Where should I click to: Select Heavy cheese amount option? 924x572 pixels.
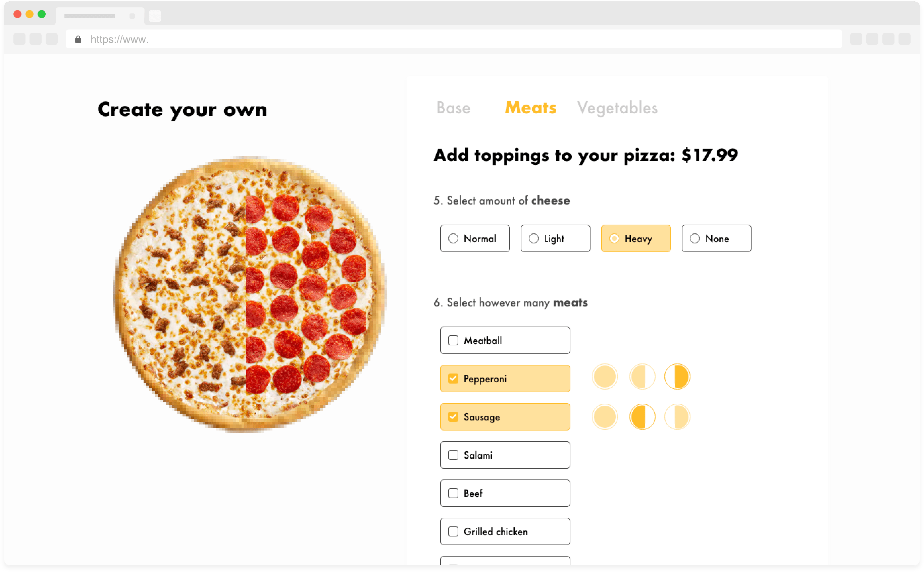coord(635,238)
